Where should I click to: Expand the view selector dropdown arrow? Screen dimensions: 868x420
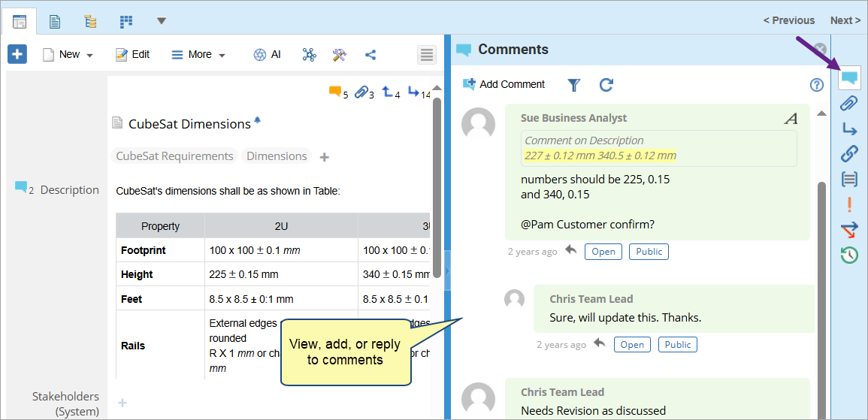[x=162, y=20]
